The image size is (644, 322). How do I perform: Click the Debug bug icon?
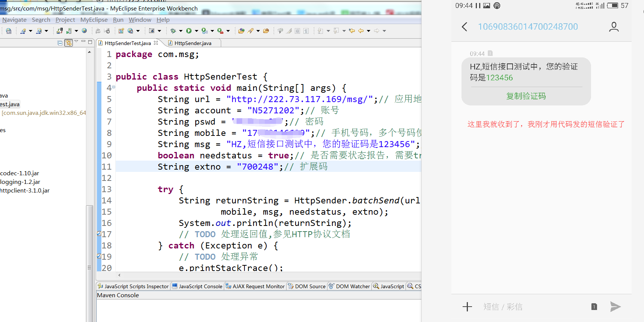[x=173, y=31]
